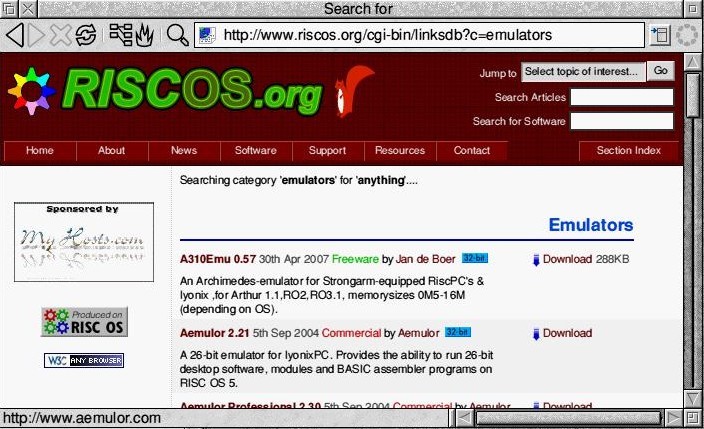
Task: Open the history tree icon
Action: 121,35
